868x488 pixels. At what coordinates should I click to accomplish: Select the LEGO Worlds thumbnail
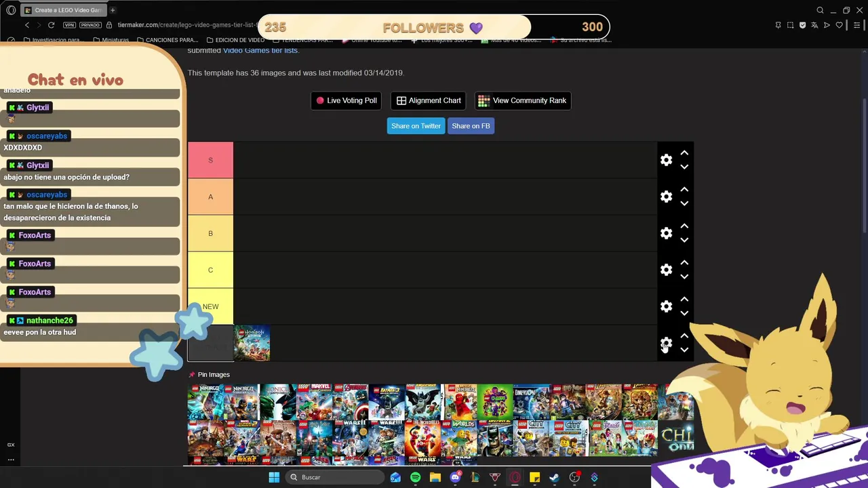pos(459,439)
